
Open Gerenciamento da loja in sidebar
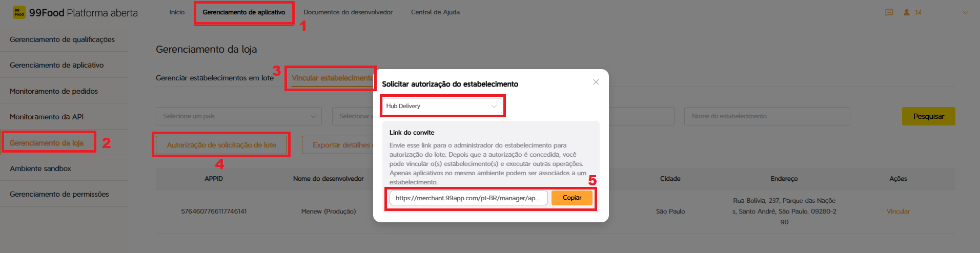point(47,143)
